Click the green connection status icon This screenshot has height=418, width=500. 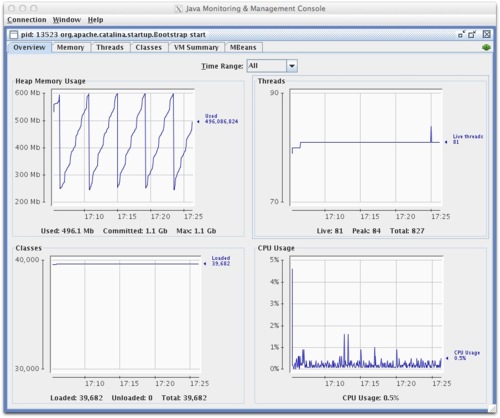(486, 47)
